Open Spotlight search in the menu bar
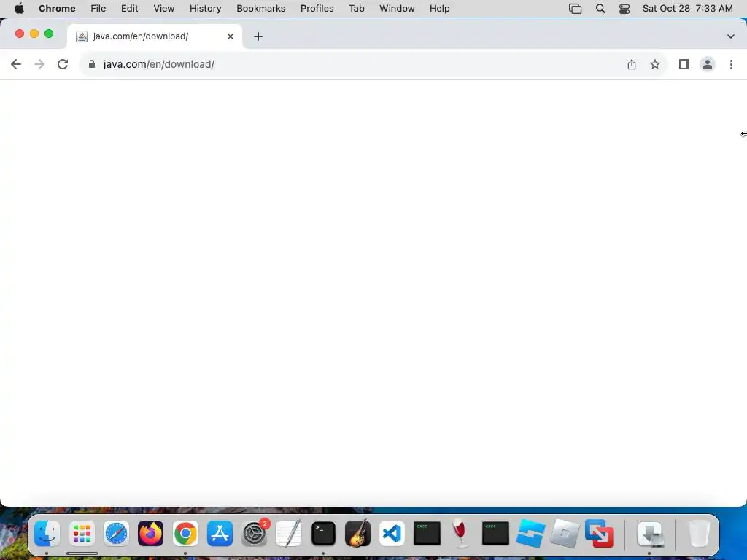This screenshot has height=560, width=747. 600,9
